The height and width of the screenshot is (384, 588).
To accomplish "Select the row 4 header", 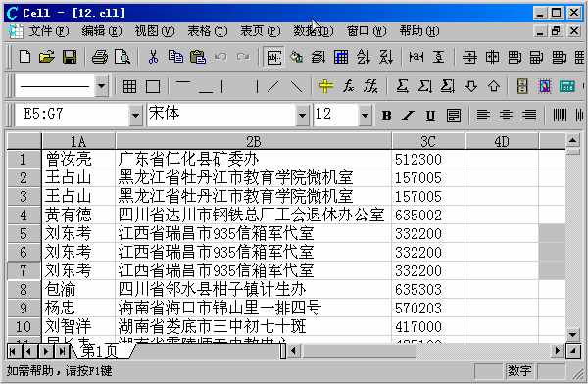I will click(x=24, y=215).
